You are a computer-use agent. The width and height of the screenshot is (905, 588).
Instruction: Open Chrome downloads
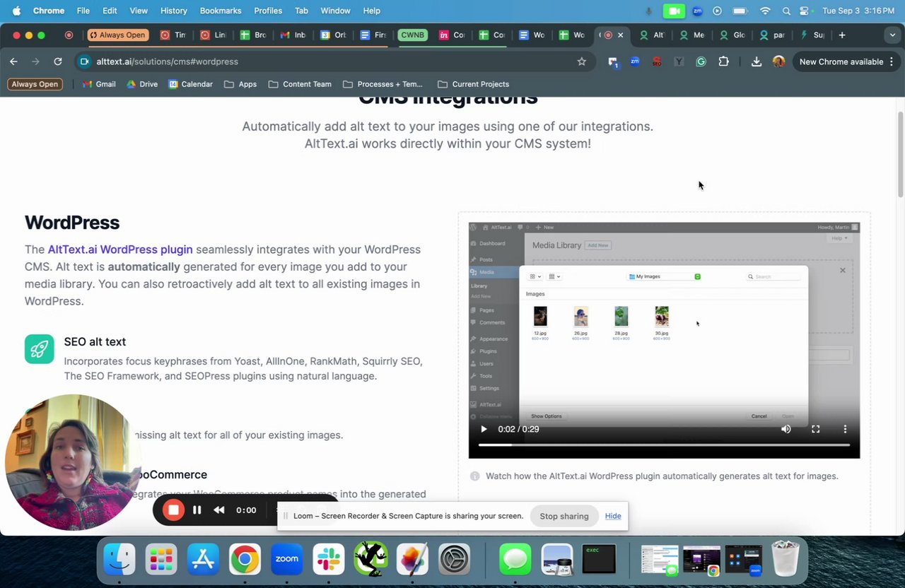(x=756, y=61)
